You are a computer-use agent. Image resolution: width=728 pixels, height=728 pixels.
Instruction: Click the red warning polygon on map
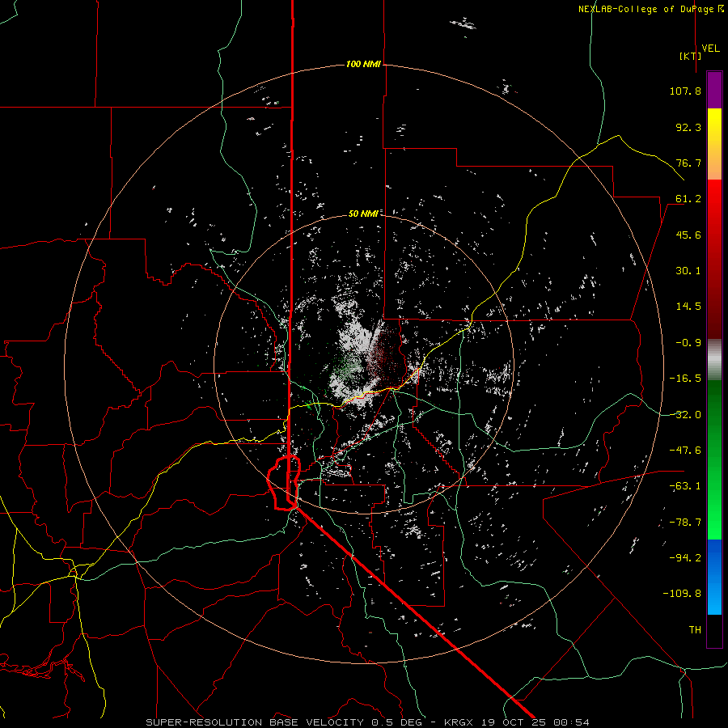[x=285, y=483]
